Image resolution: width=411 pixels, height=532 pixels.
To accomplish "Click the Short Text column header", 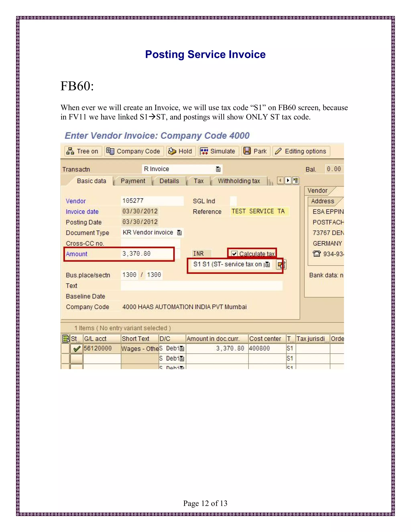I will pos(140,339).
